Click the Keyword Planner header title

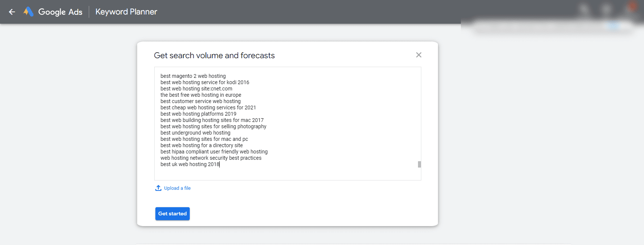[126, 12]
